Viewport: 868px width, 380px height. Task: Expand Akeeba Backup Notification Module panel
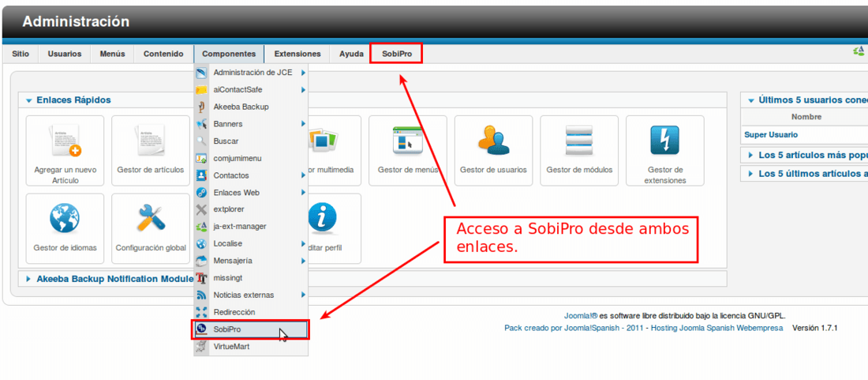coord(28,279)
